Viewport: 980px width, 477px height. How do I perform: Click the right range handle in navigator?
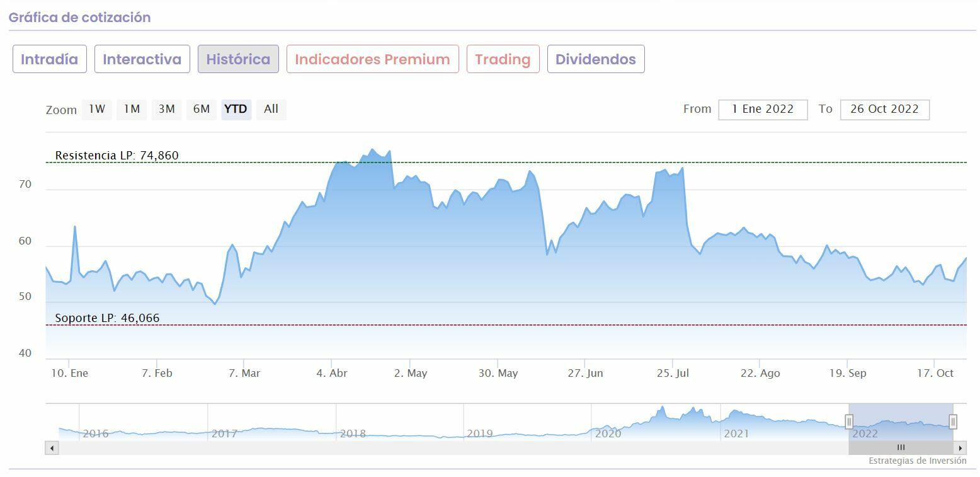coord(953,422)
